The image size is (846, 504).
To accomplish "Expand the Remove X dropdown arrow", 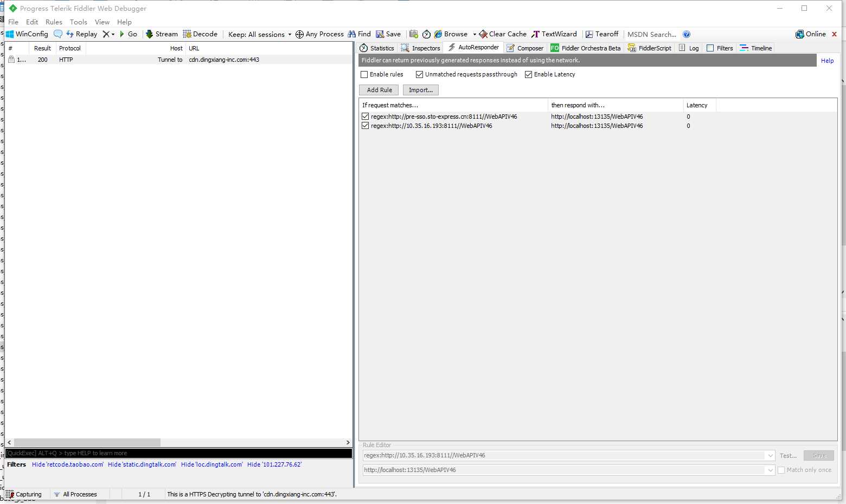I will pos(113,34).
